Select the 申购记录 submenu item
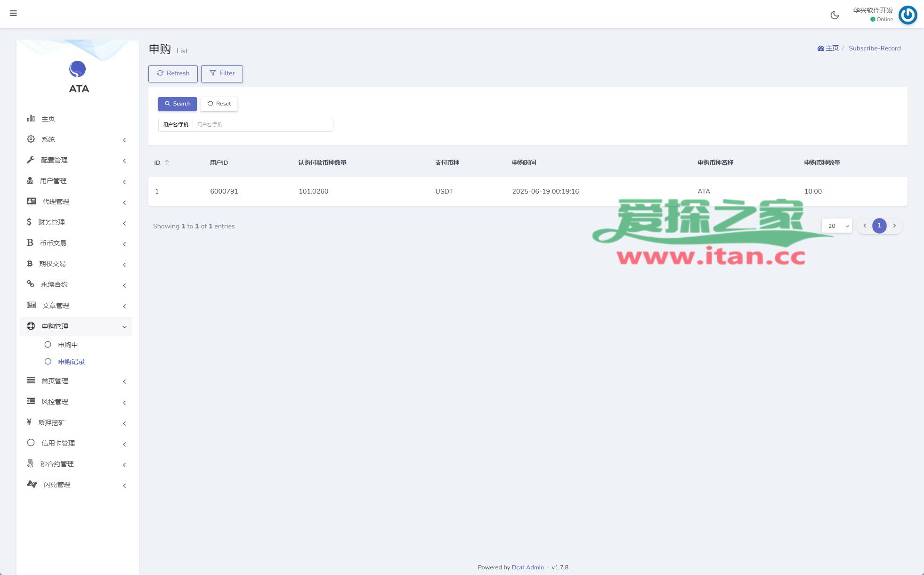 [x=71, y=362]
